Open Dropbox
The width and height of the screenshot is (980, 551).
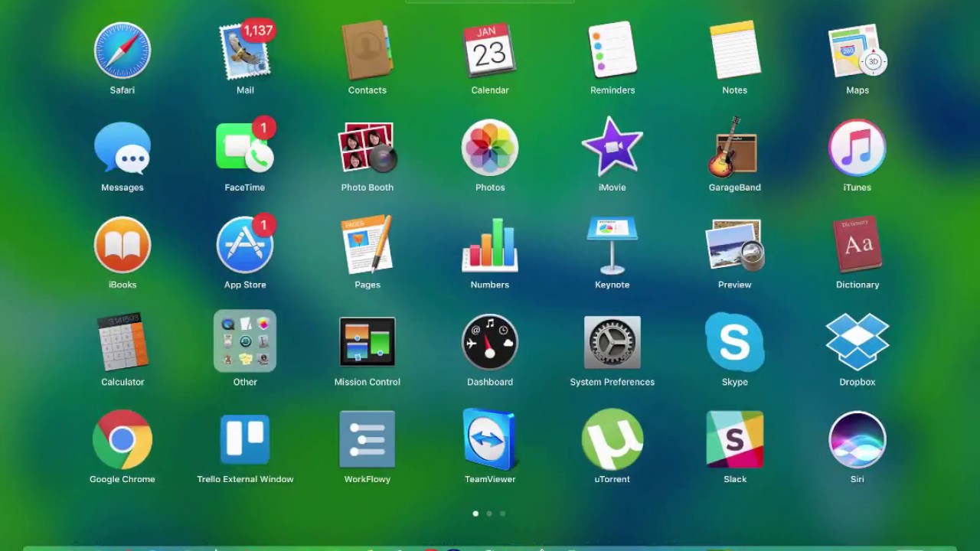pos(857,342)
